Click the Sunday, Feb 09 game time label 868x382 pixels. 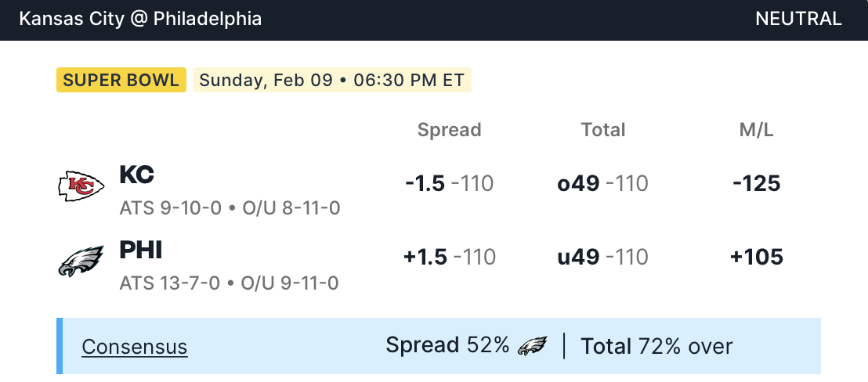[332, 80]
